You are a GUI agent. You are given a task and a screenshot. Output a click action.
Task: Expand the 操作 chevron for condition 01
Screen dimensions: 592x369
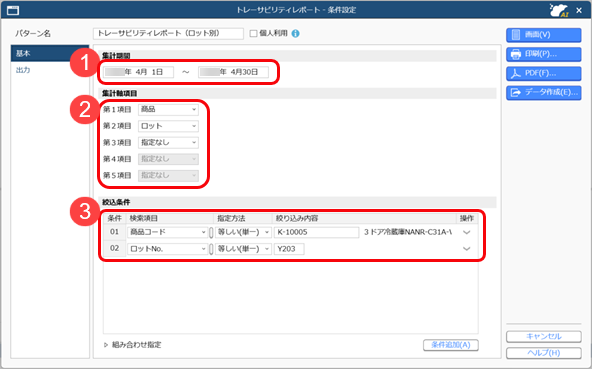click(x=467, y=232)
